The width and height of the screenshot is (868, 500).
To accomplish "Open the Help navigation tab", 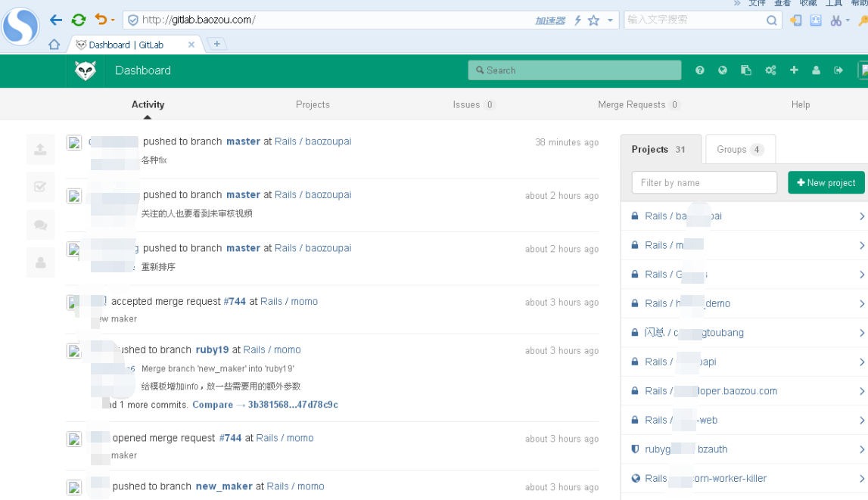I will [x=801, y=104].
